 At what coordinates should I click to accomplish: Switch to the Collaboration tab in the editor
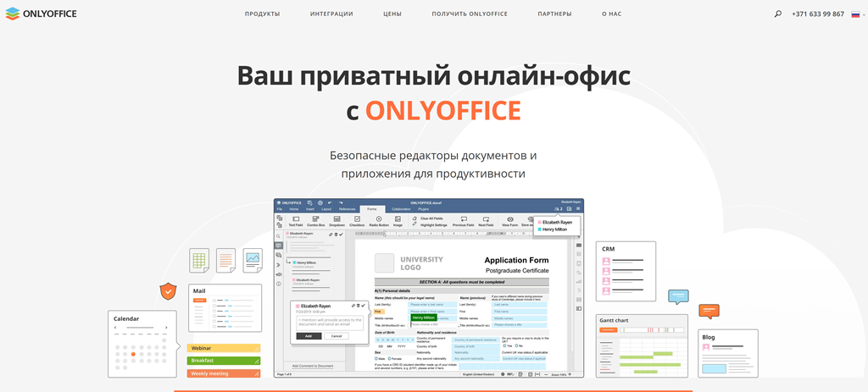[401, 209]
